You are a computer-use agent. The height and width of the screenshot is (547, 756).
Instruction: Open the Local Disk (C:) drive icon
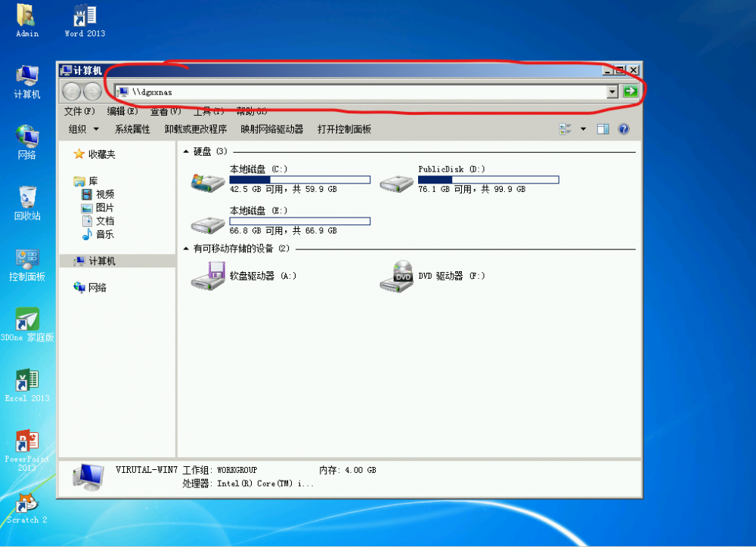click(x=208, y=181)
